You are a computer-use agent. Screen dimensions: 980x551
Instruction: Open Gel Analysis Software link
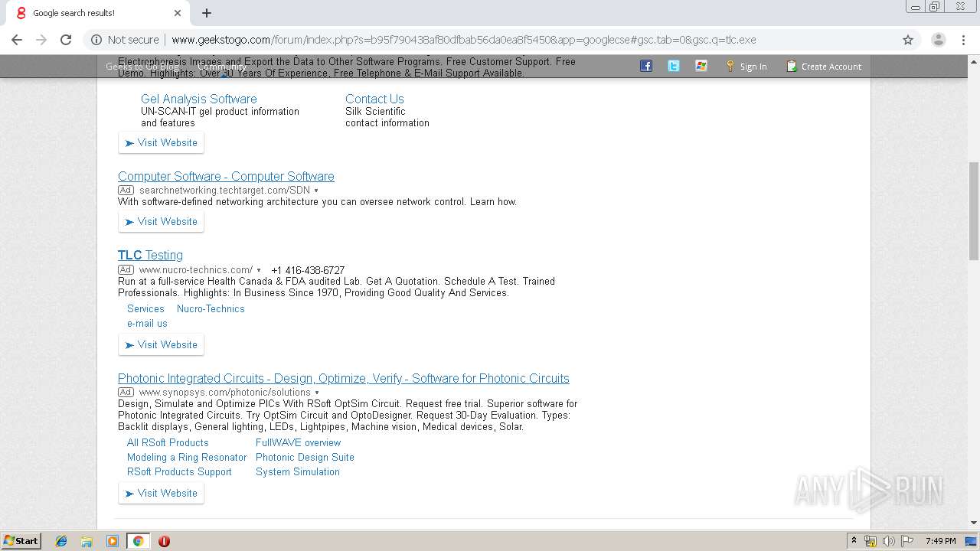tap(199, 99)
